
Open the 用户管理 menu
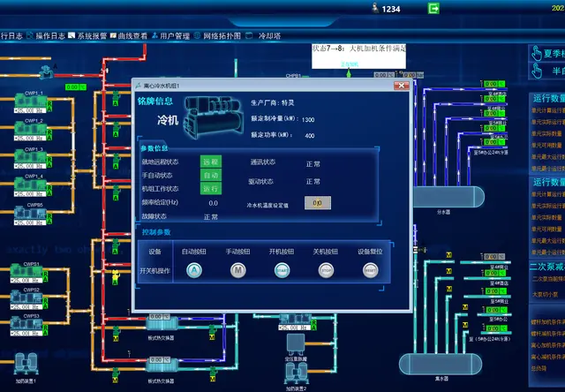pos(175,35)
